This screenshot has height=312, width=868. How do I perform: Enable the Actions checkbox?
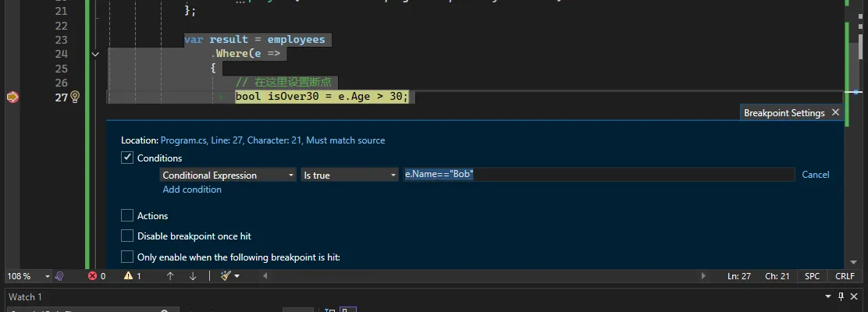pos(127,215)
